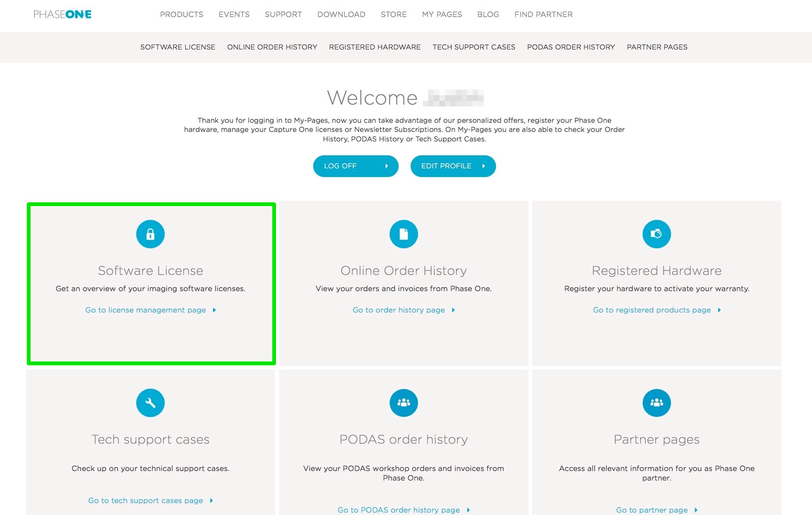Switch to Tech Support Cases subnav tab
812x515 pixels.
[474, 47]
